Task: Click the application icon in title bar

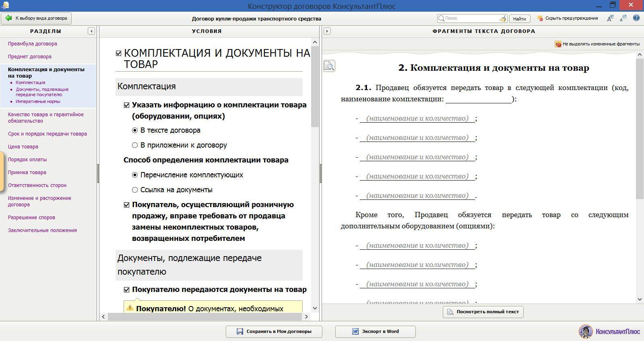Action: [5, 5]
